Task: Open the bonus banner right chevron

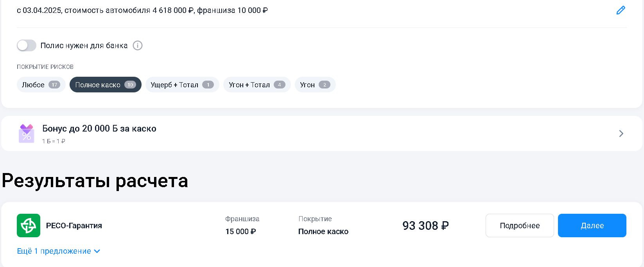Action: click(621, 133)
